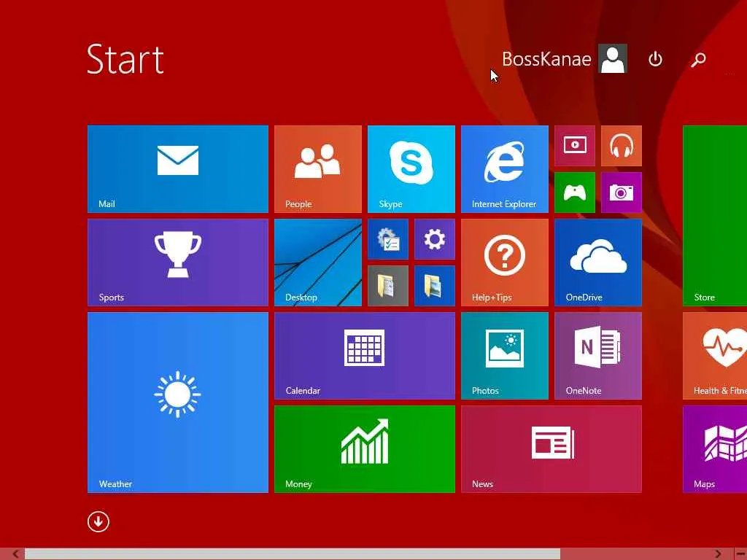Open the Xbox Games tile
747x560 pixels.
pyautogui.click(x=575, y=192)
